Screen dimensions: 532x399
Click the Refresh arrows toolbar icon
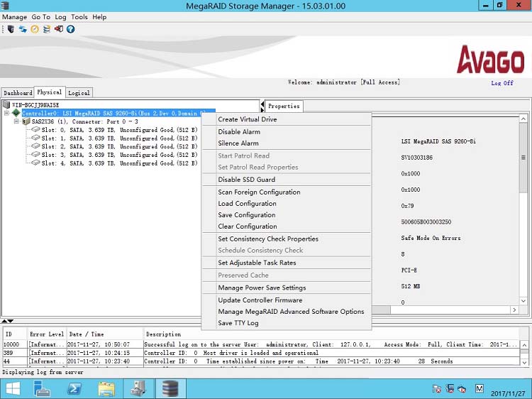23,29
